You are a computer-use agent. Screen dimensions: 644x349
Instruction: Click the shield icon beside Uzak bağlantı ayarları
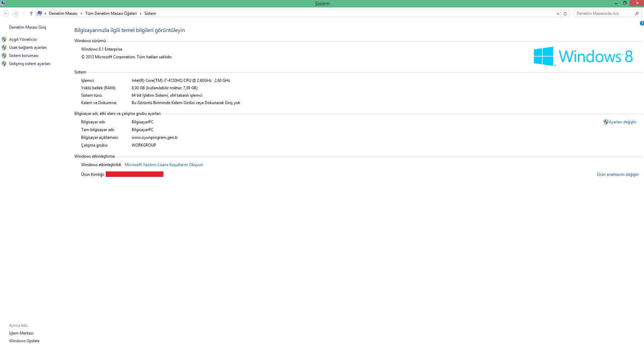click(x=4, y=47)
